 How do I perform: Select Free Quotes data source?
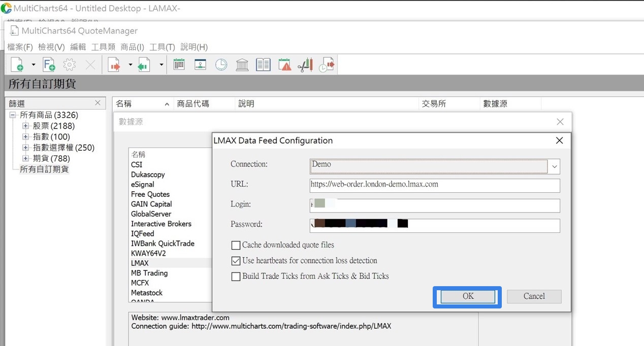(x=150, y=194)
